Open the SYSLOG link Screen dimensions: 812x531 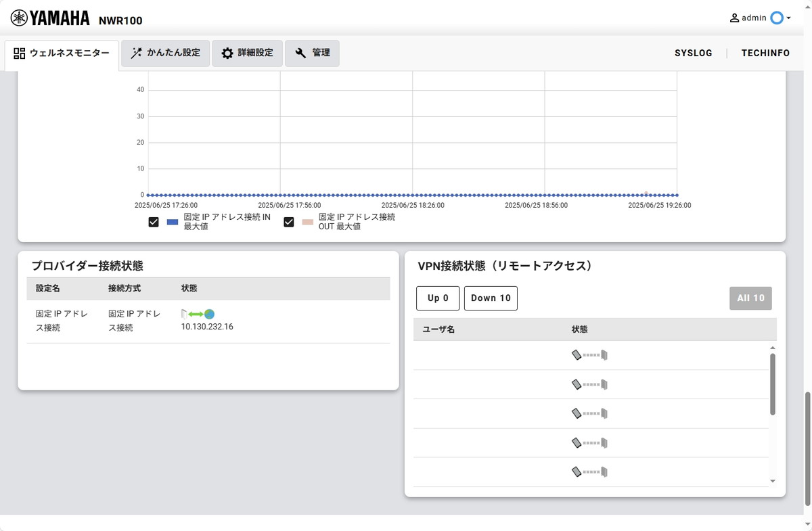[x=694, y=53]
